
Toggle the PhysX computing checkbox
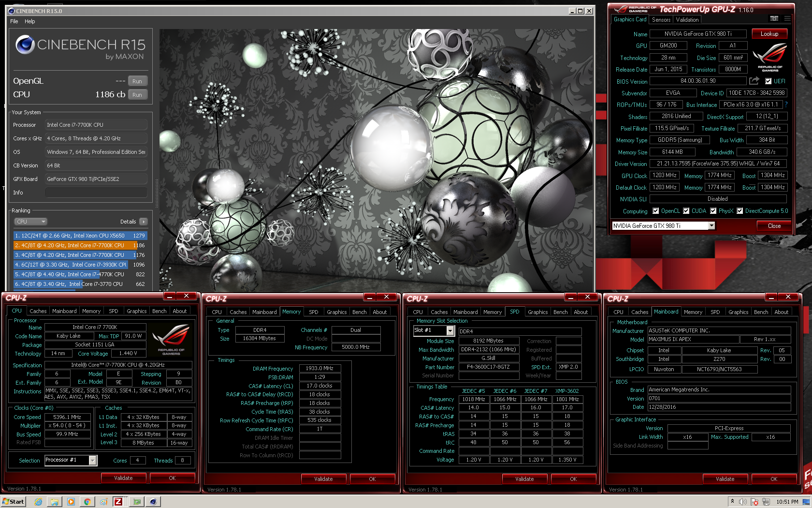(713, 211)
